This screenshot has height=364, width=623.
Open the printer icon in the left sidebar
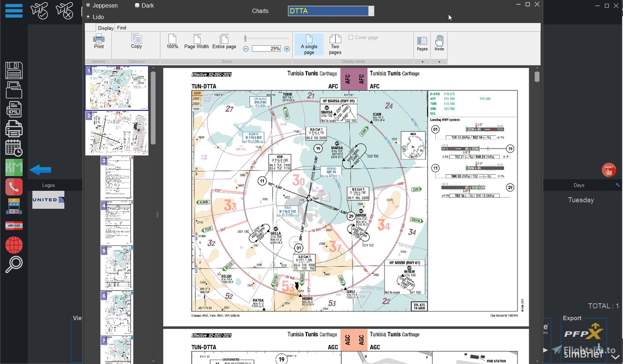(14, 129)
